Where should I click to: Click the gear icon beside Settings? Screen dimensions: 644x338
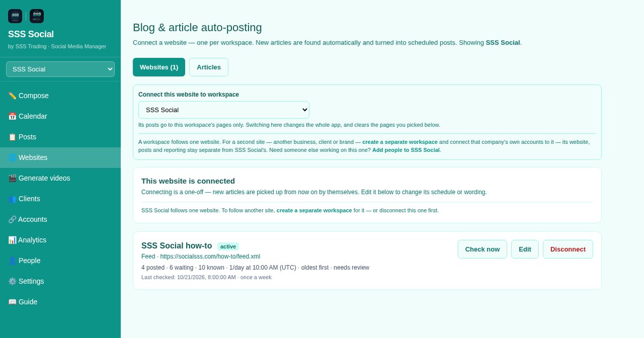pos(12,281)
